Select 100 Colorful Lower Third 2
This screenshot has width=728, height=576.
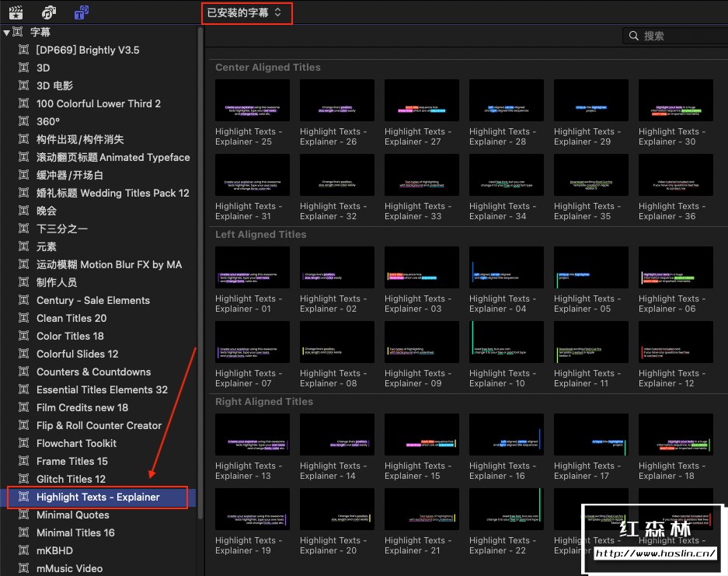[x=99, y=103]
